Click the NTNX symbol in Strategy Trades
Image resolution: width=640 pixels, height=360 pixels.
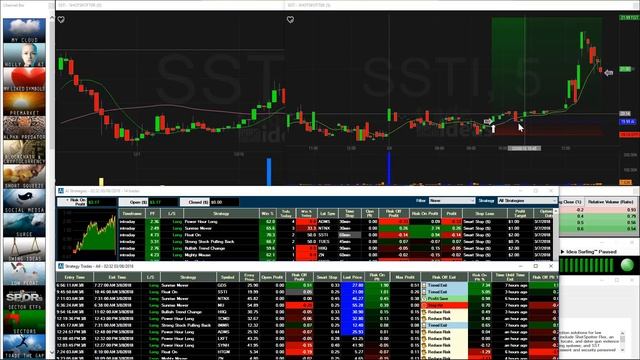223,299
